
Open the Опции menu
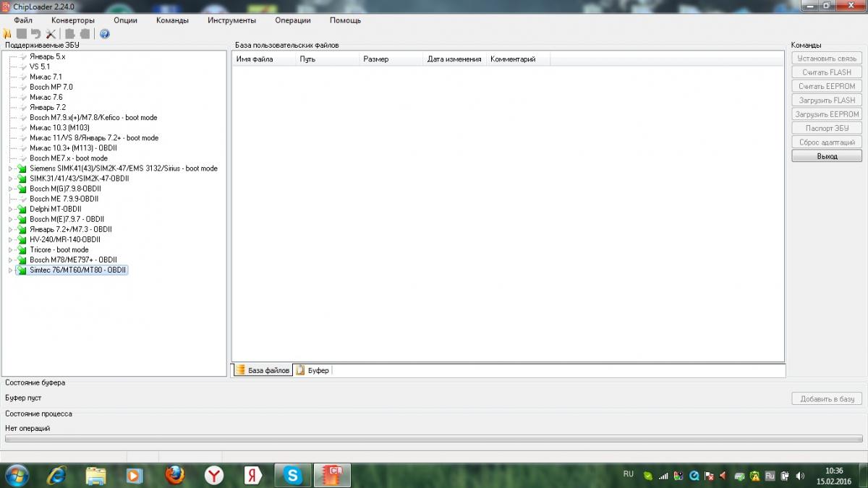click(125, 20)
